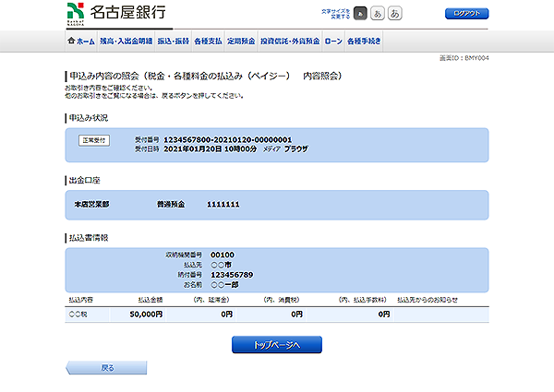Click the 納付番号 123456789 value
This screenshot has width=554, height=392.
coord(232,275)
